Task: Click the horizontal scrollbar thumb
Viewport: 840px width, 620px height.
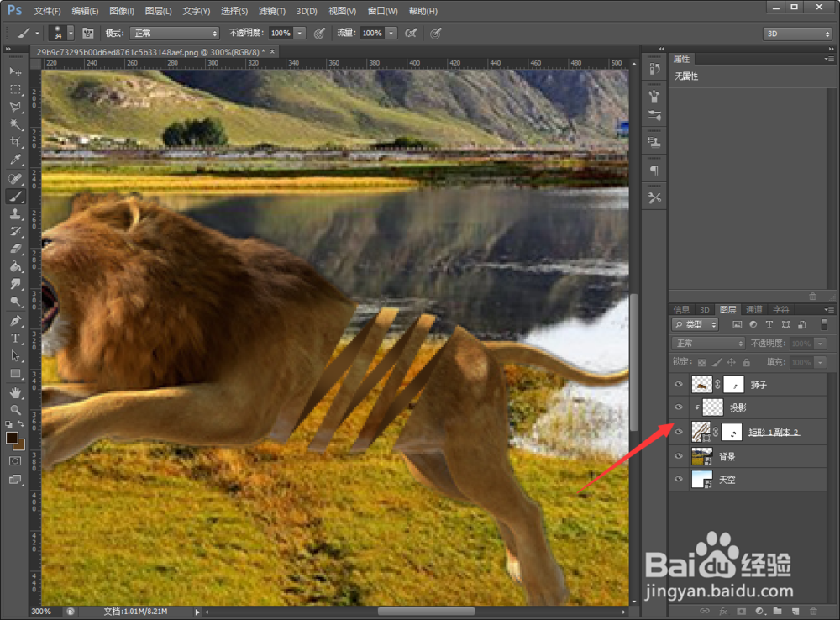Action: 427,611
